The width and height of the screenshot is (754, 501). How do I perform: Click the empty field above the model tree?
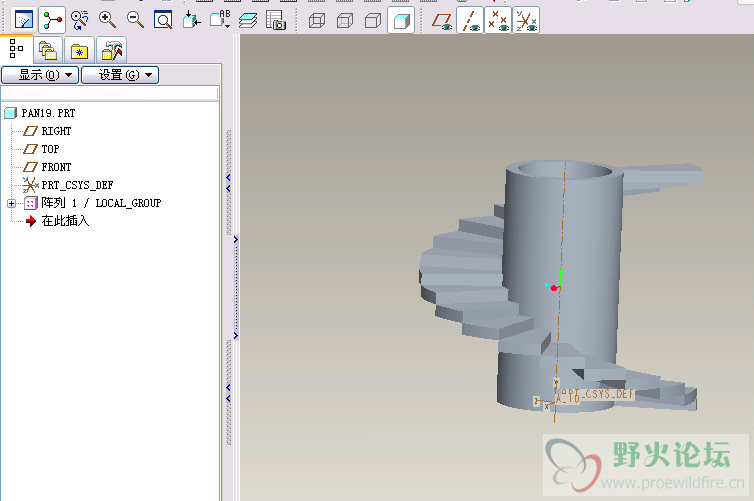coord(110,93)
